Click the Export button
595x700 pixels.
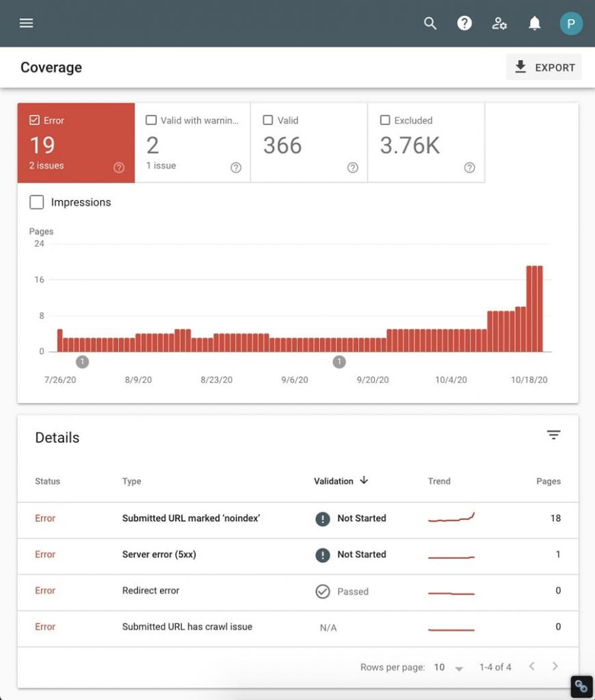544,67
